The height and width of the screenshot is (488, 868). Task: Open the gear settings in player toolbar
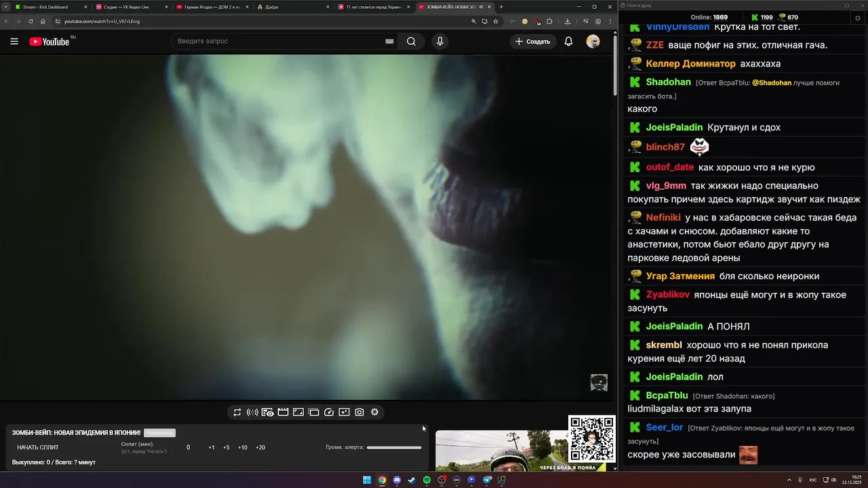[374, 412]
